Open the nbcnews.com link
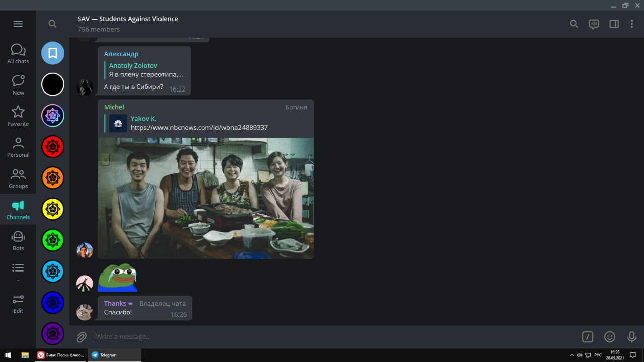This screenshot has height=362, width=644. pyautogui.click(x=199, y=128)
